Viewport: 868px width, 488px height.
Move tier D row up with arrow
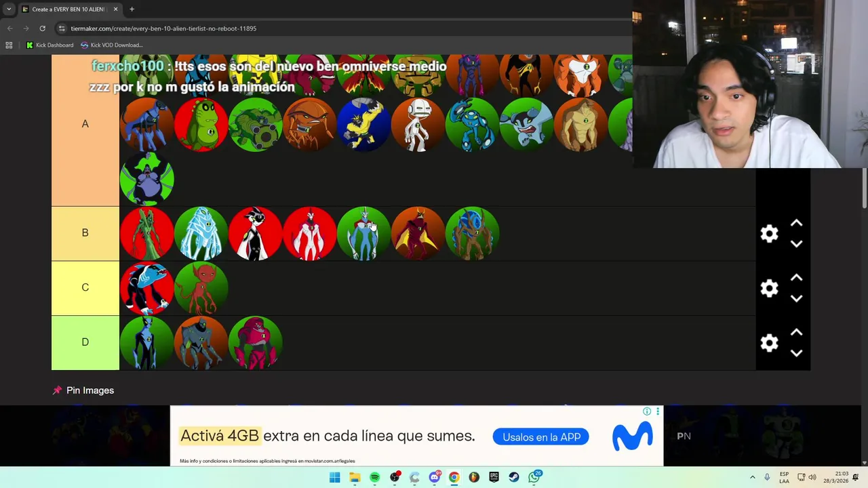point(797,333)
